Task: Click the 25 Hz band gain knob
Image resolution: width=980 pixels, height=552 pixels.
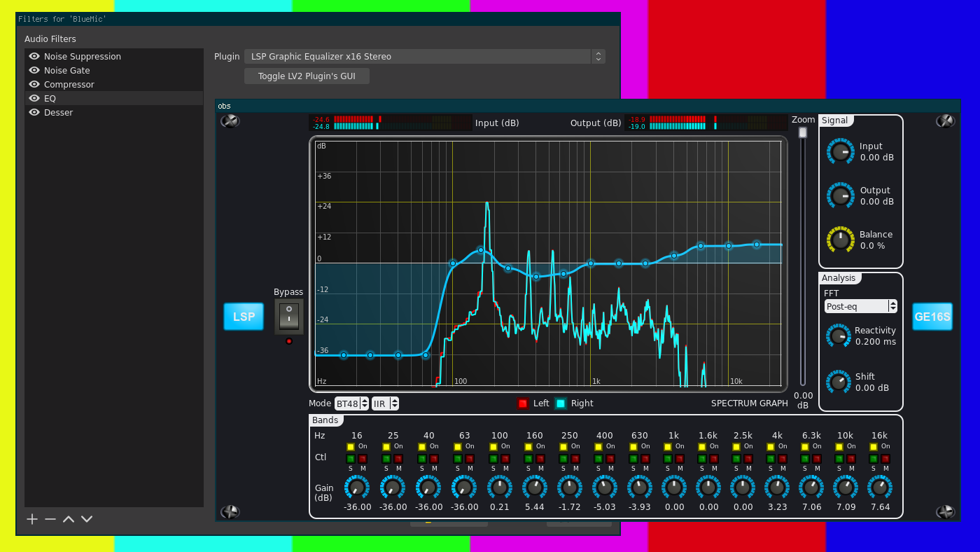Action: click(393, 488)
